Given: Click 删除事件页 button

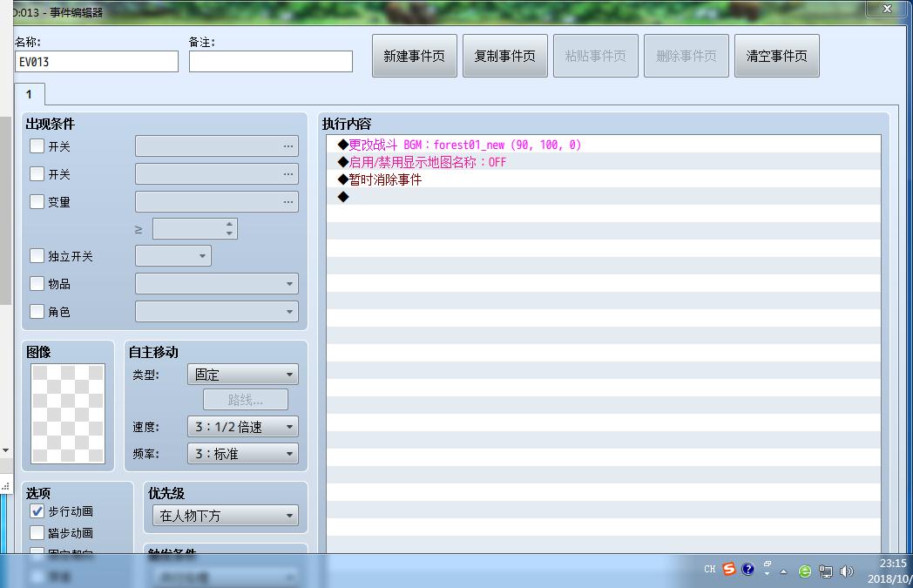Looking at the screenshot, I should [686, 56].
